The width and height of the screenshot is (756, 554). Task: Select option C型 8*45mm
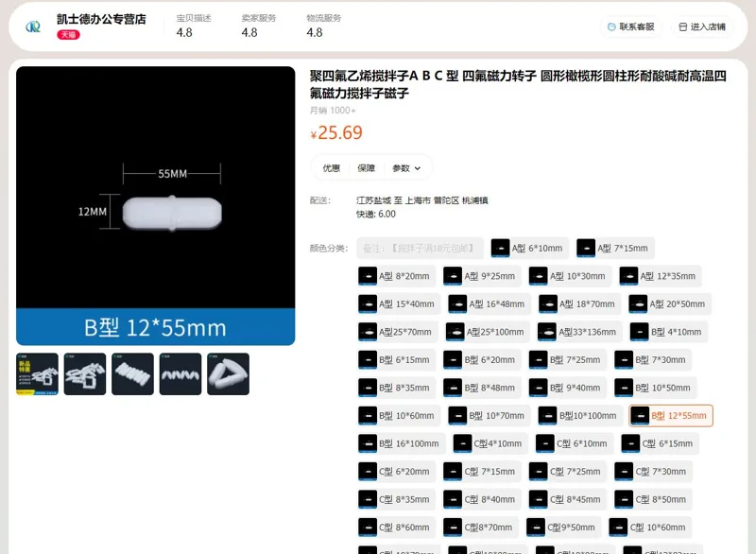(x=568, y=499)
